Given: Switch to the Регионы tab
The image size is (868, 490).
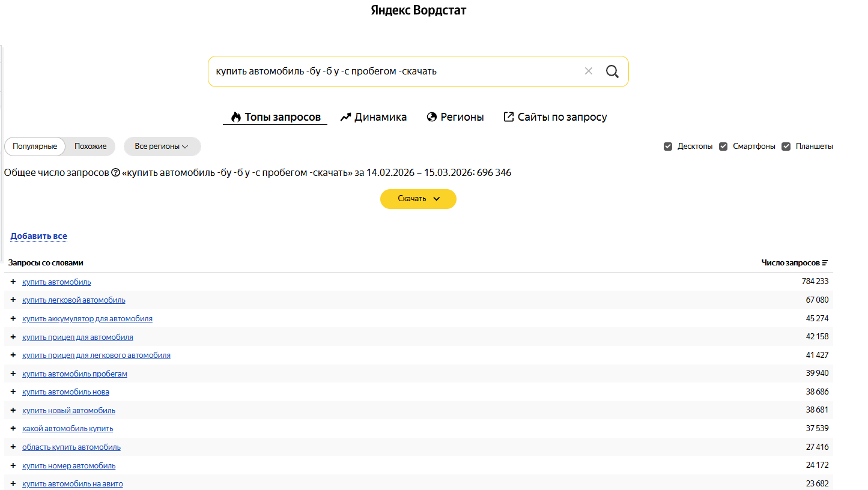Looking at the screenshot, I should tap(455, 117).
